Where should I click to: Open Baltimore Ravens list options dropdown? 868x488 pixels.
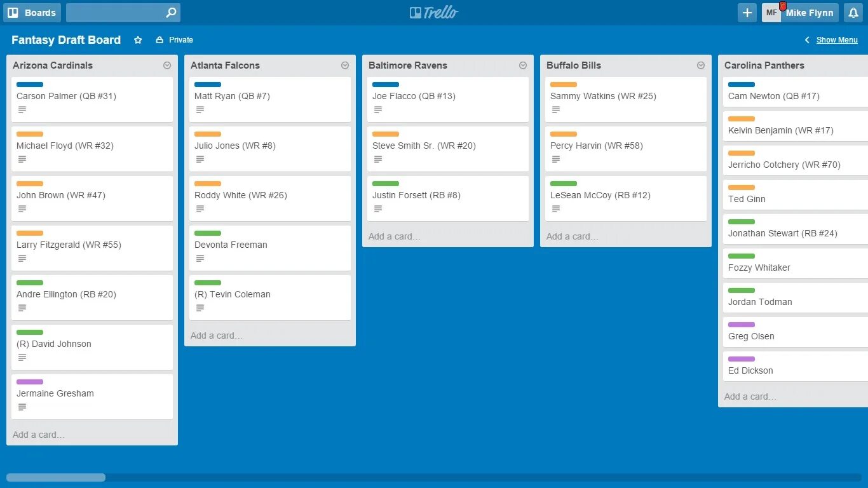tap(523, 65)
